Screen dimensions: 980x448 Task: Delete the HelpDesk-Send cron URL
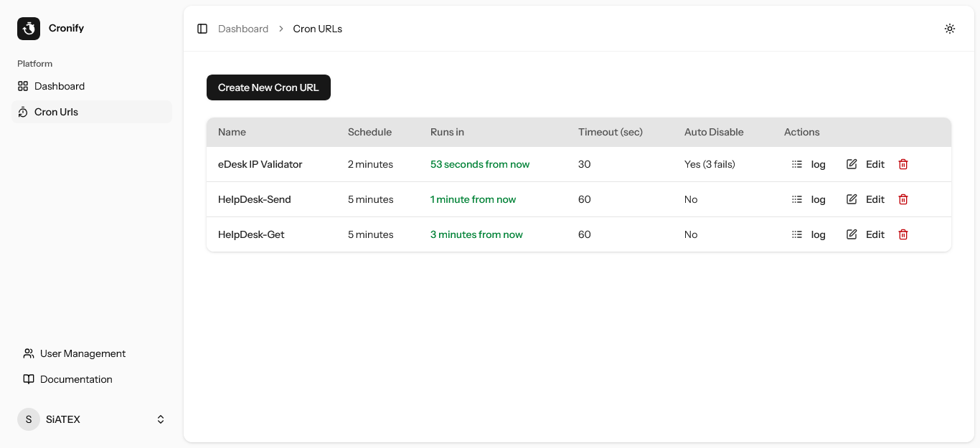coord(903,199)
